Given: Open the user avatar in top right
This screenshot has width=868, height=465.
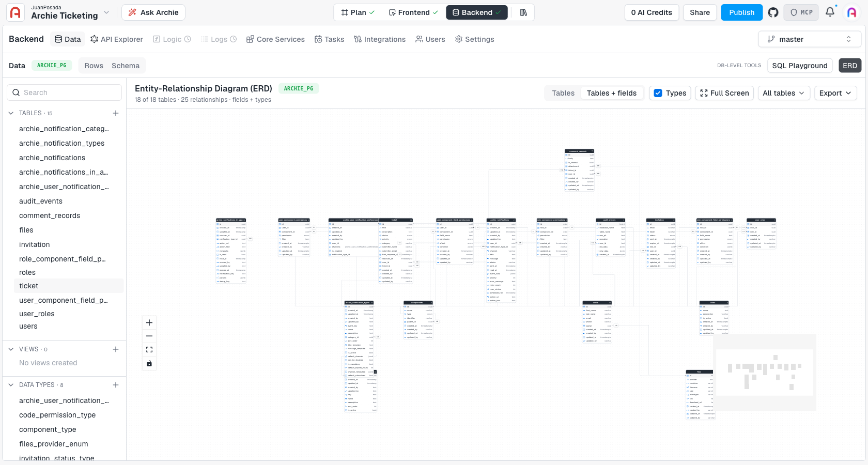Looking at the screenshot, I should pyautogui.click(x=851, y=12).
